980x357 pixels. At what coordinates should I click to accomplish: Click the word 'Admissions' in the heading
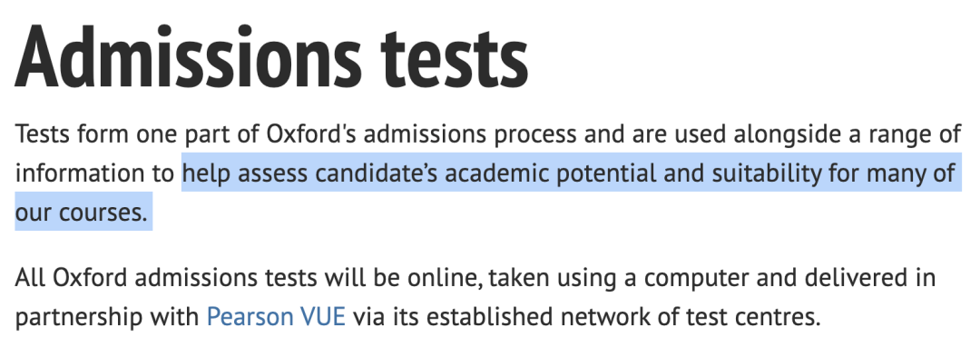pyautogui.click(x=188, y=57)
